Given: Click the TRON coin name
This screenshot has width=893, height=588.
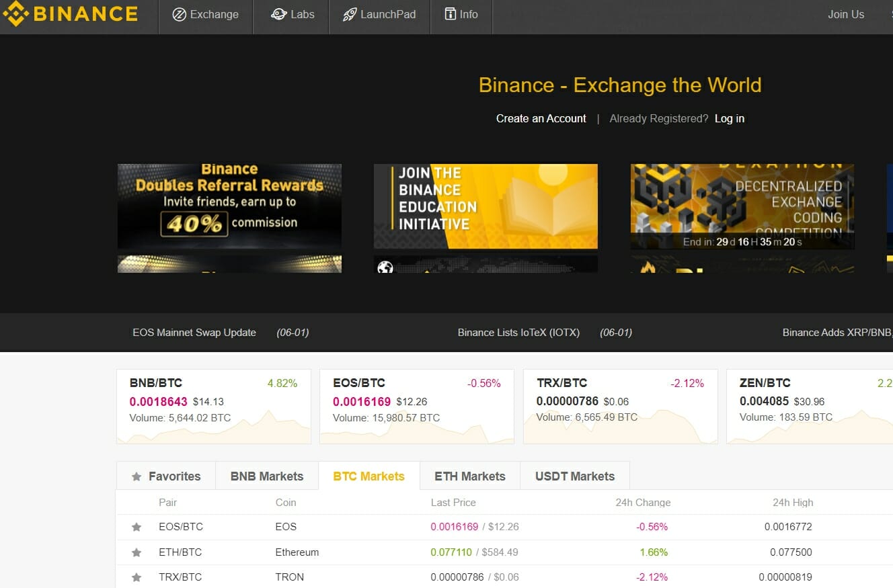Looking at the screenshot, I should pos(290,577).
